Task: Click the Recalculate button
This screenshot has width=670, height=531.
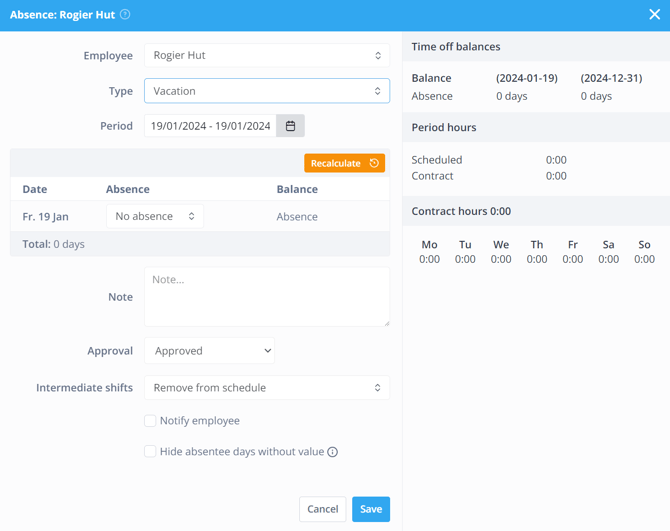Action: (344, 163)
